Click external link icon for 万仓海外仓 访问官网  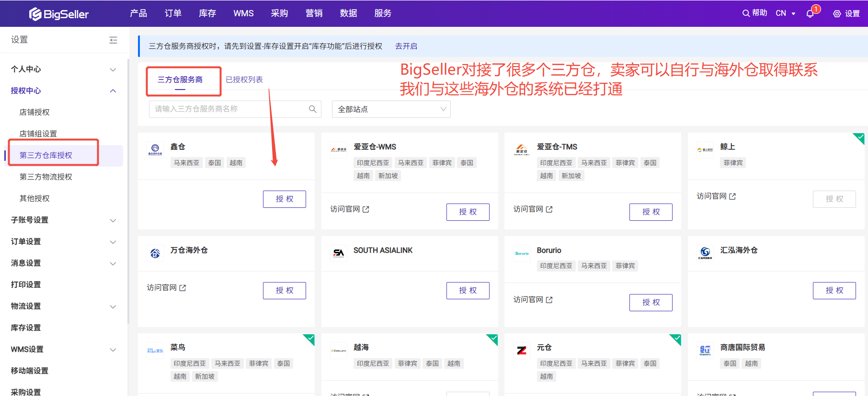[183, 288]
